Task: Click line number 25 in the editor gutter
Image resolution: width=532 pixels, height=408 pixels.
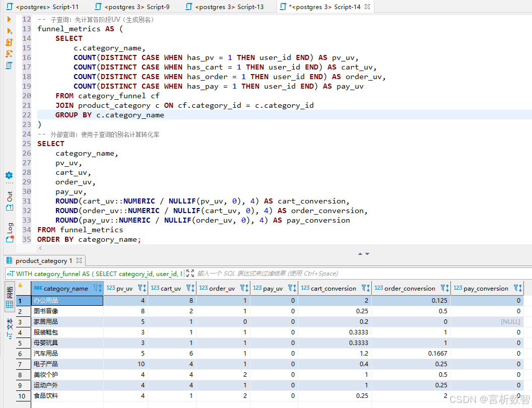Action: click(x=27, y=144)
